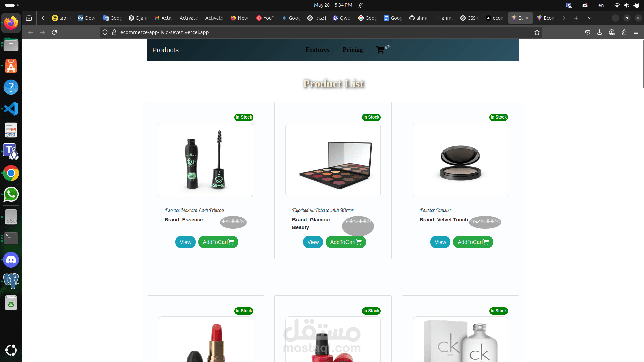
Task: View the Powder Canister product
Action: point(440,242)
